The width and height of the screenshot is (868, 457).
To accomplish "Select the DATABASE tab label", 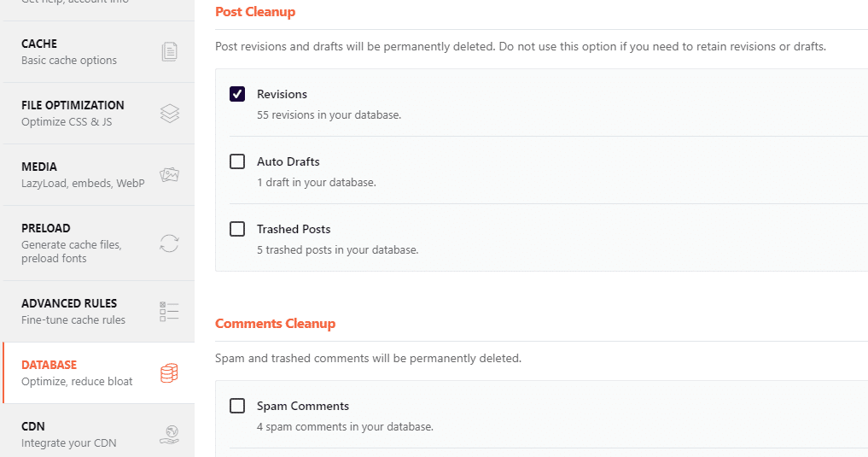I will (x=49, y=365).
